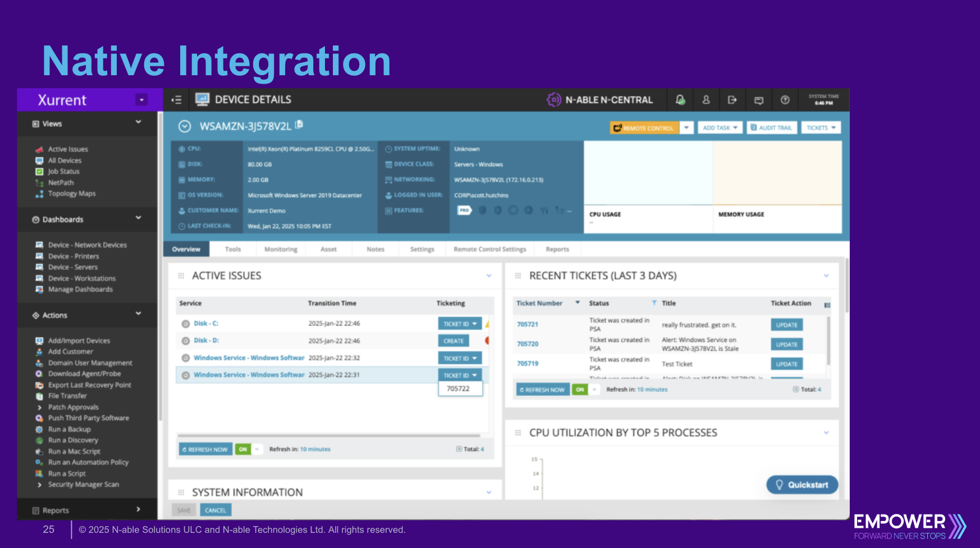Collapse the Dashboards section in sidebar

point(138,218)
